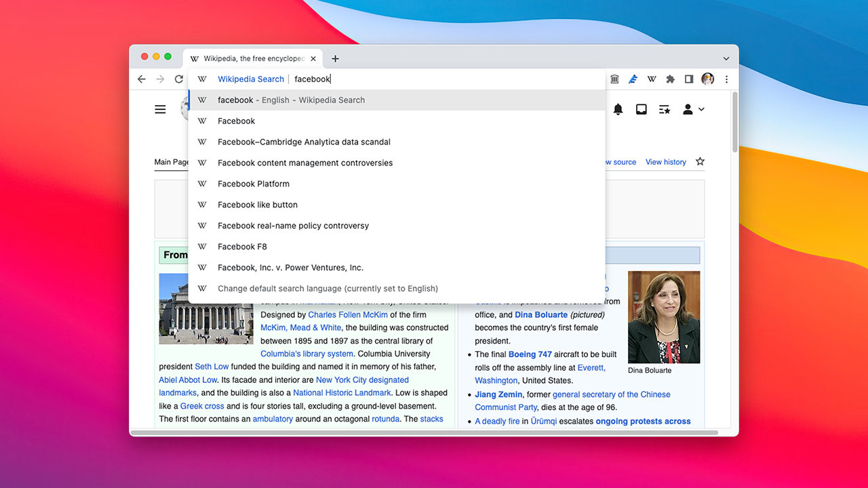Image resolution: width=868 pixels, height=488 pixels.
Task: Click Change default search language option
Action: click(x=397, y=289)
